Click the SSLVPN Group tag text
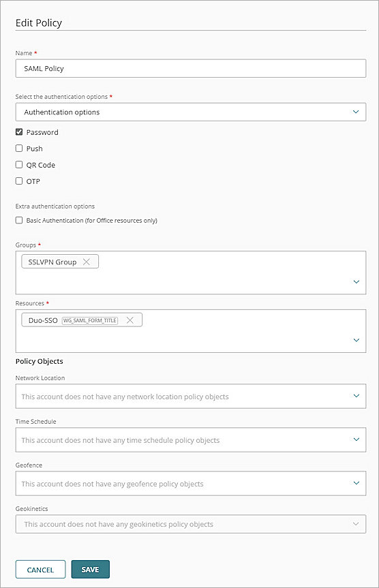This screenshot has width=379, height=588. (52, 262)
